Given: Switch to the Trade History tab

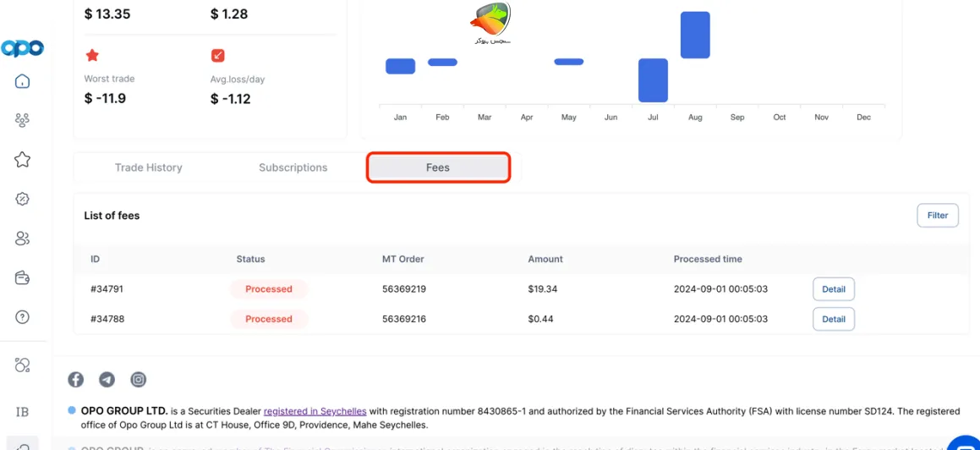Looking at the screenshot, I should tap(149, 167).
